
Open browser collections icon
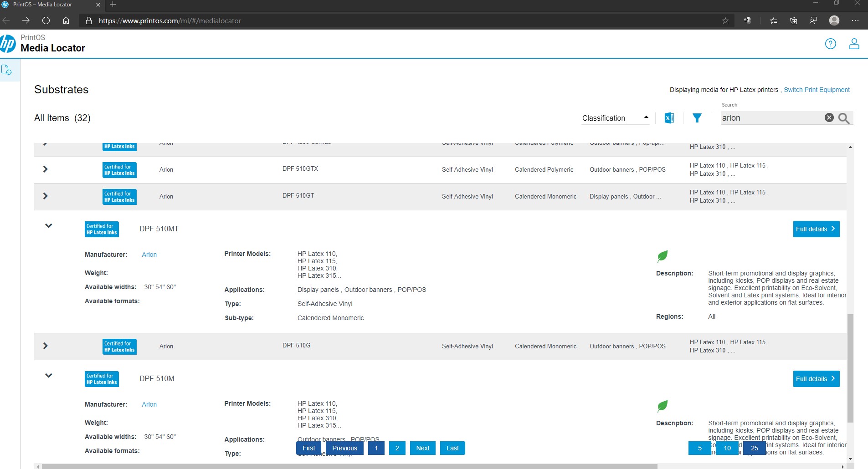[x=793, y=20]
